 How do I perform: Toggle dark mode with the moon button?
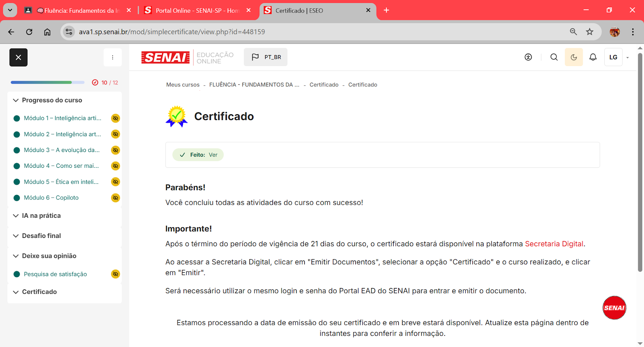point(574,57)
